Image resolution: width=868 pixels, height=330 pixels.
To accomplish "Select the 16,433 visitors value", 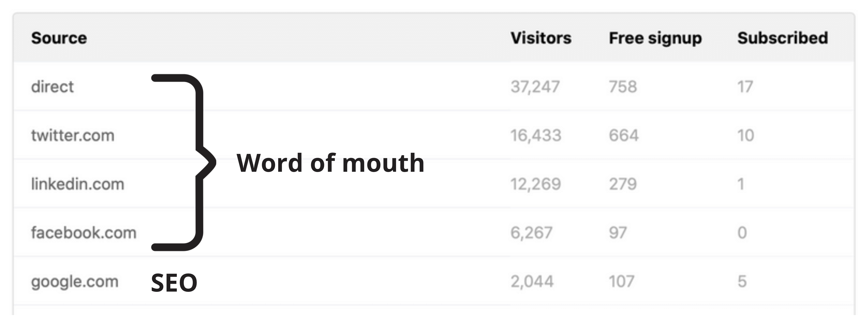I will 536,136.
